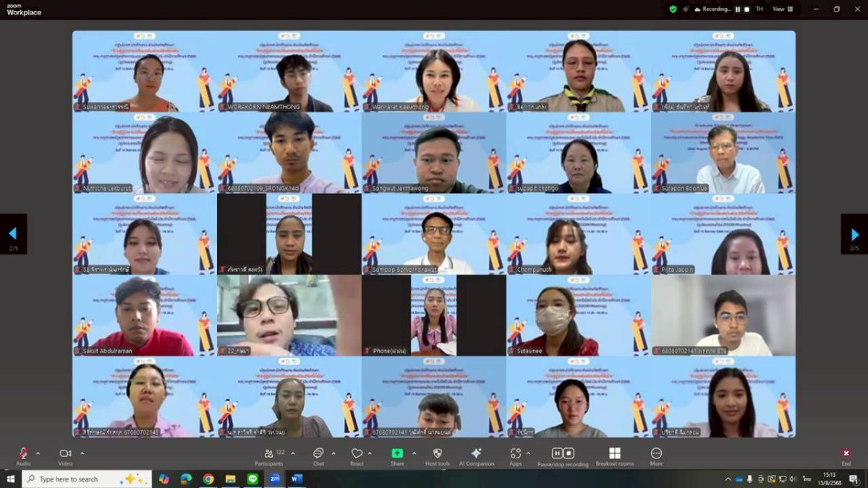Click the red End meeting button
868x488 pixels.
coord(846,453)
